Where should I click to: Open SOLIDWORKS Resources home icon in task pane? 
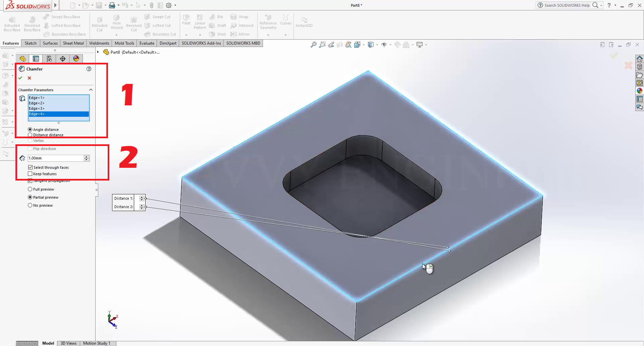tap(640, 59)
